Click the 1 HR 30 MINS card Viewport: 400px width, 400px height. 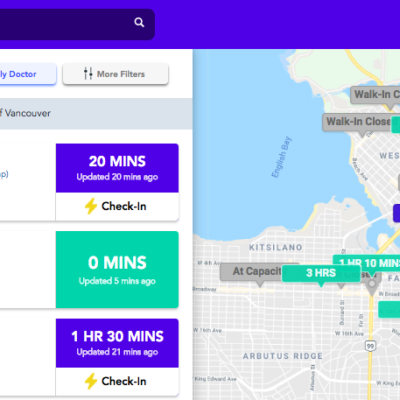(117, 343)
